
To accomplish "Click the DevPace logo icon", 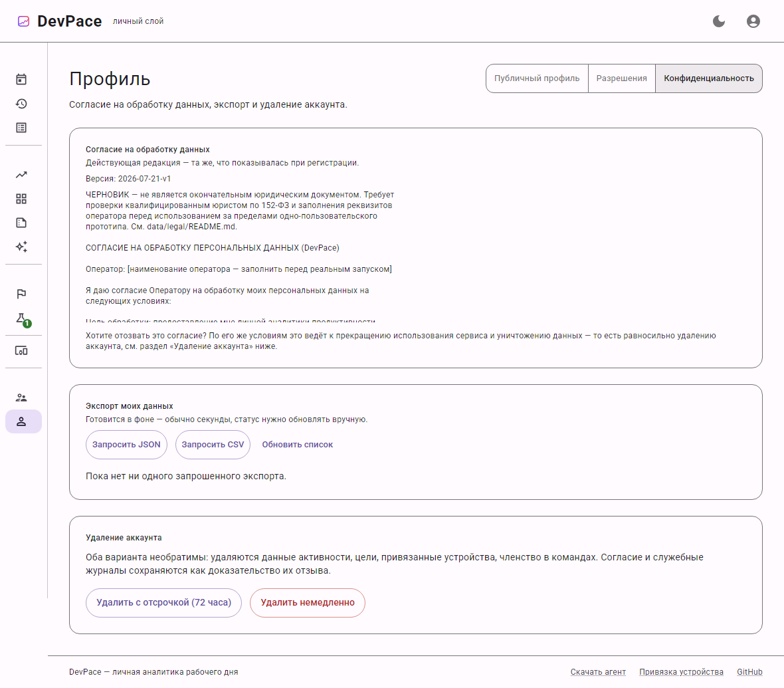I will pos(23,21).
